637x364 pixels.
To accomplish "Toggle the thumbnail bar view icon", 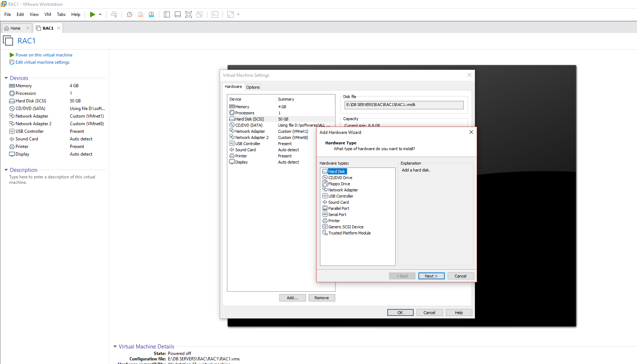I will click(178, 14).
